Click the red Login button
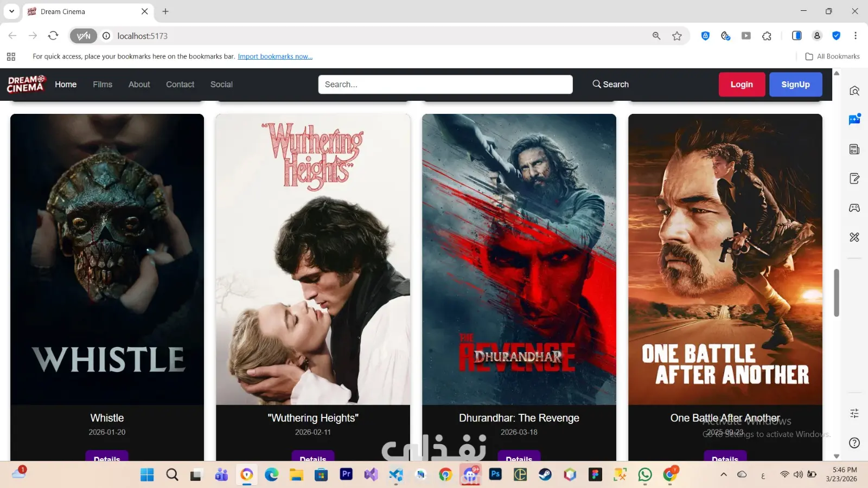This screenshot has width=868, height=488. click(742, 84)
